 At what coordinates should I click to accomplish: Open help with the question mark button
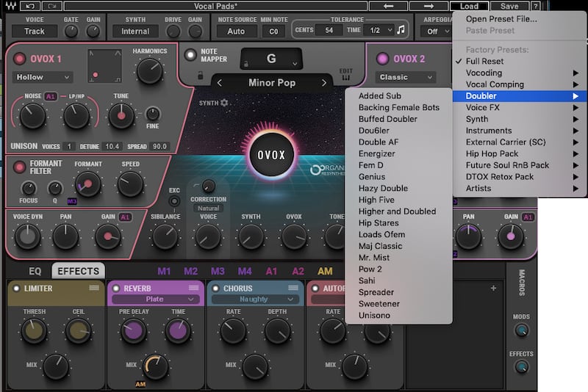tap(536, 6)
